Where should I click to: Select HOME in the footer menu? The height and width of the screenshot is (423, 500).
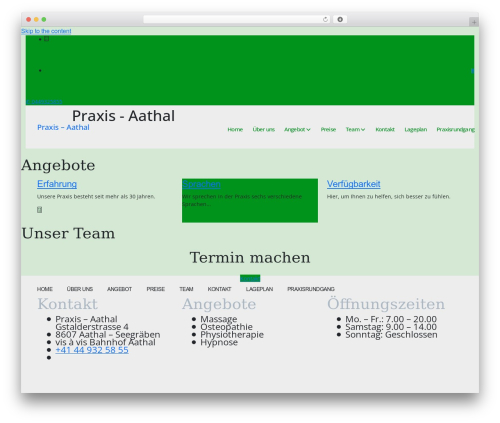pos(45,289)
